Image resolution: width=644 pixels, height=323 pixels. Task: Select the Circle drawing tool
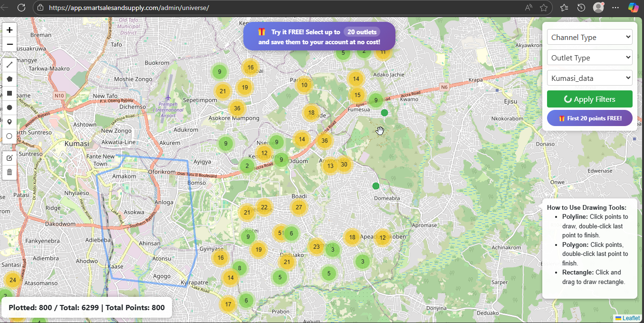[x=10, y=108]
